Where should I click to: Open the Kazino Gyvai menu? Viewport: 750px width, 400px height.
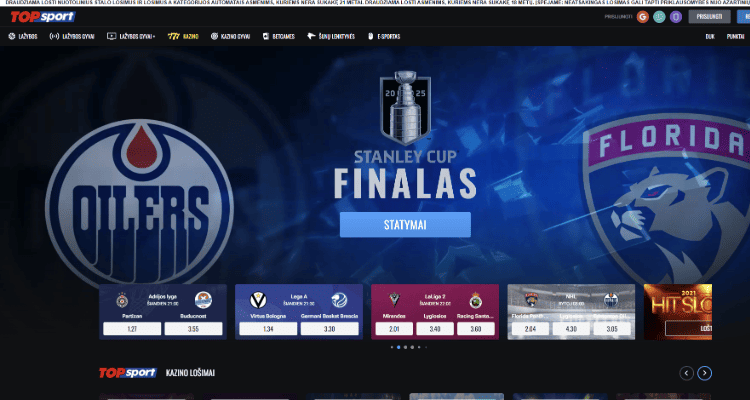tap(231, 36)
